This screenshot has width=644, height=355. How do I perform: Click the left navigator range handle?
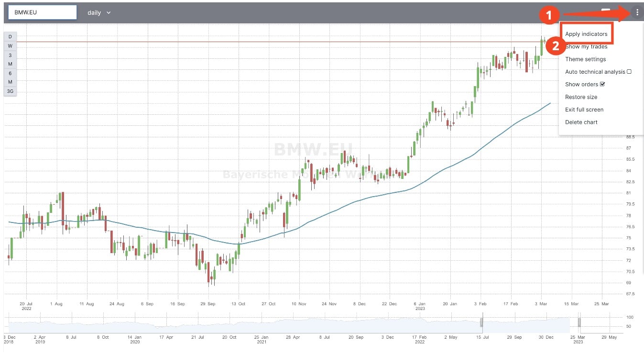pos(482,322)
